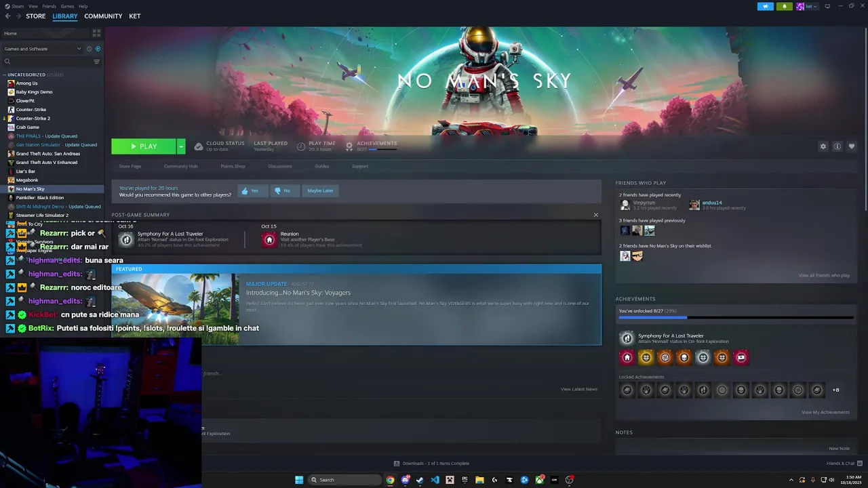Open Chrome from taskbar
This screenshot has height=488, width=868.
click(390, 480)
